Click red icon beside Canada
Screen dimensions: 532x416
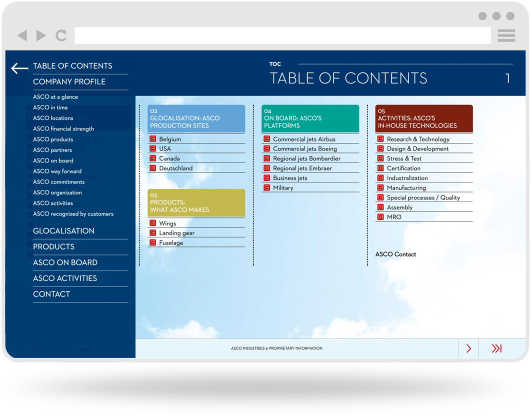click(x=152, y=158)
